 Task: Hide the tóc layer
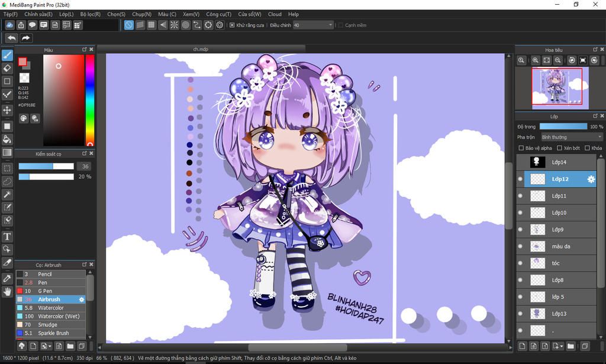click(520, 263)
